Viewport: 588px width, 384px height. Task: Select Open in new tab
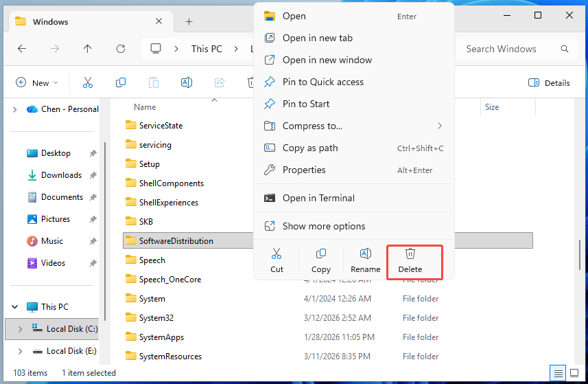353,38
